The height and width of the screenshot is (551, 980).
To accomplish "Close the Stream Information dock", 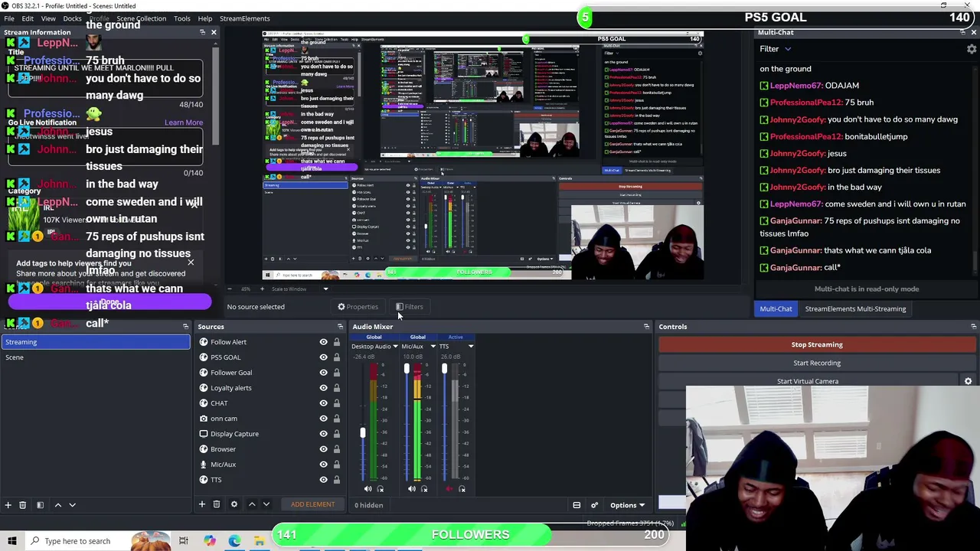I will pyautogui.click(x=214, y=32).
